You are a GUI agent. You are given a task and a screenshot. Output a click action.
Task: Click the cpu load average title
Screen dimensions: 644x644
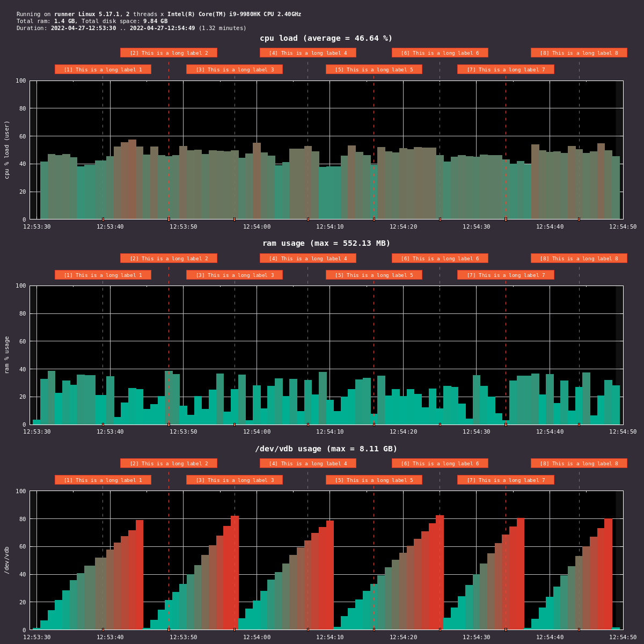pos(326,38)
